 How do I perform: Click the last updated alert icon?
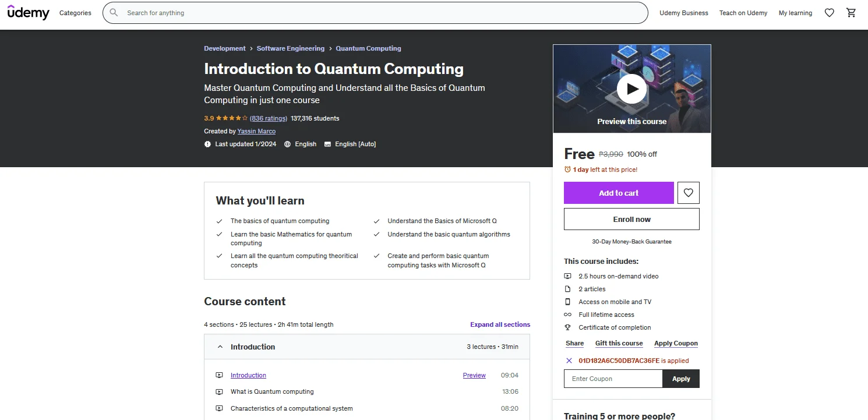[x=208, y=144]
